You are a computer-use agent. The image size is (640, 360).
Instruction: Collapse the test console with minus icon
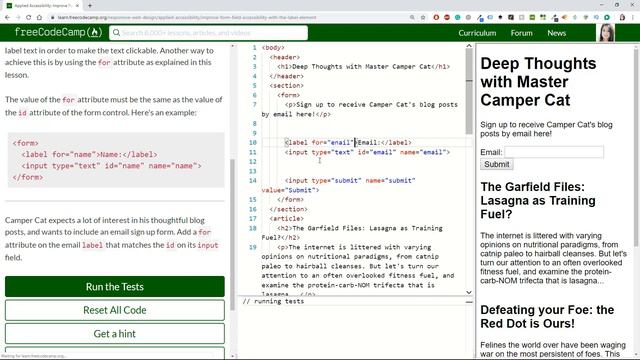(x=469, y=302)
